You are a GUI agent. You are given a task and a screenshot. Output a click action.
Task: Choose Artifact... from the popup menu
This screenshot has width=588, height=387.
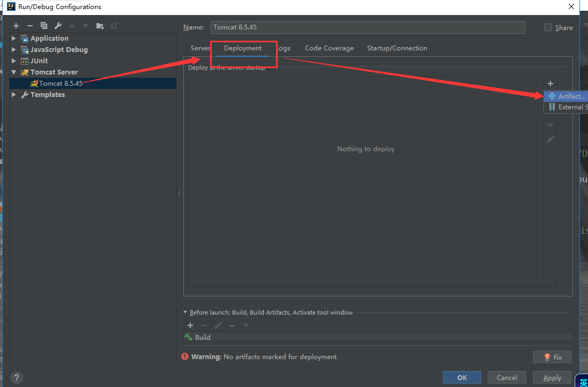click(x=565, y=96)
